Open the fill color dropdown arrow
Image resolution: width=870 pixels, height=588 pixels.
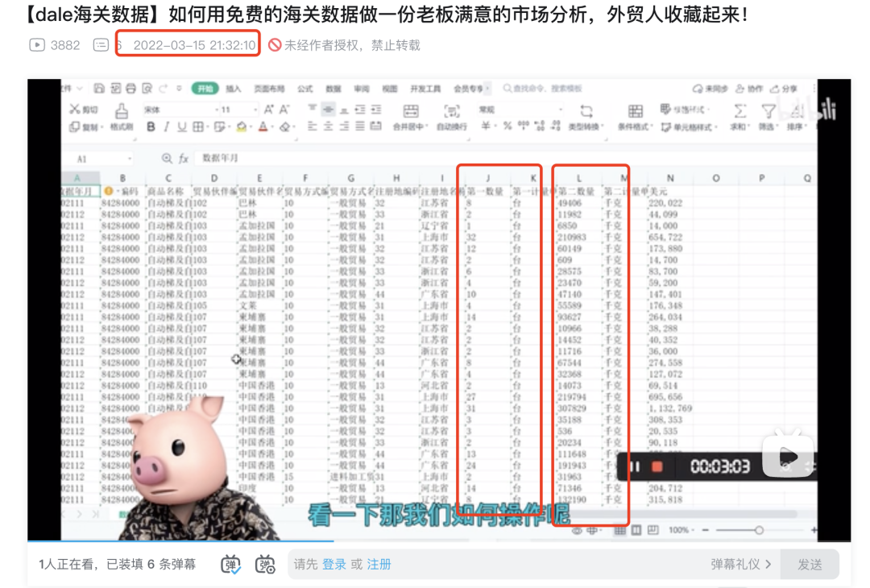pos(251,126)
